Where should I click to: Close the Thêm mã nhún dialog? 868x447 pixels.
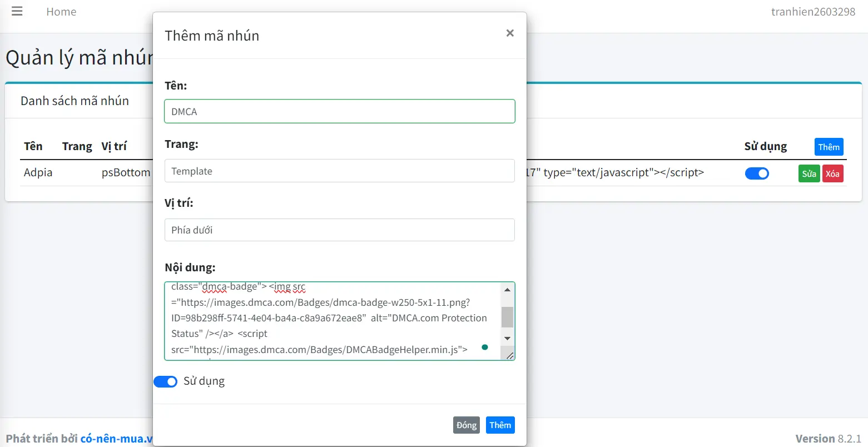point(510,33)
